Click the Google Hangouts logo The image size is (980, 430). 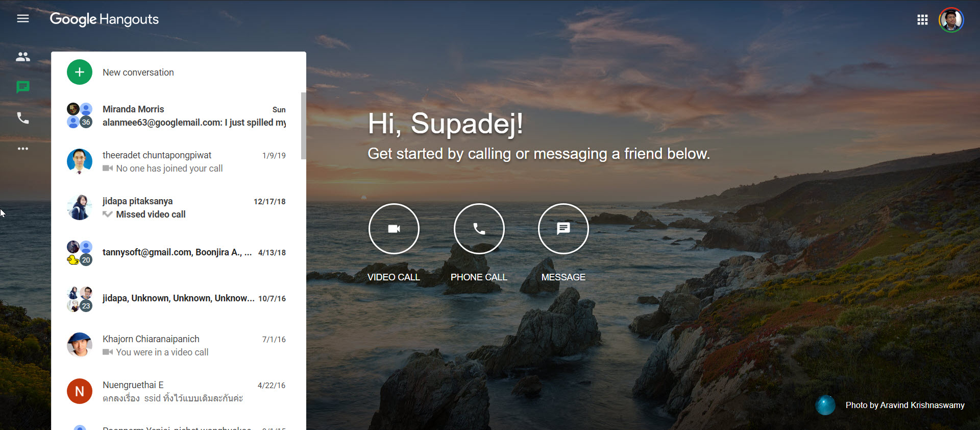(x=104, y=19)
